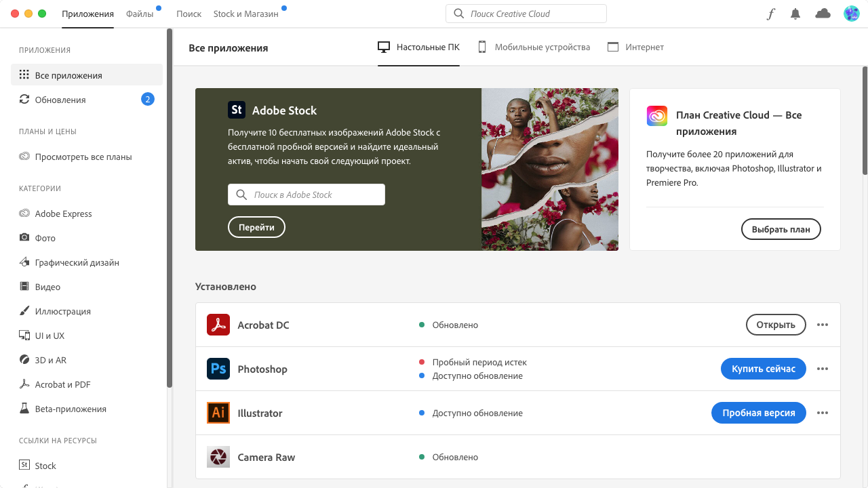Open more options for Photoshop
The height and width of the screenshot is (488, 868).
[x=823, y=369]
